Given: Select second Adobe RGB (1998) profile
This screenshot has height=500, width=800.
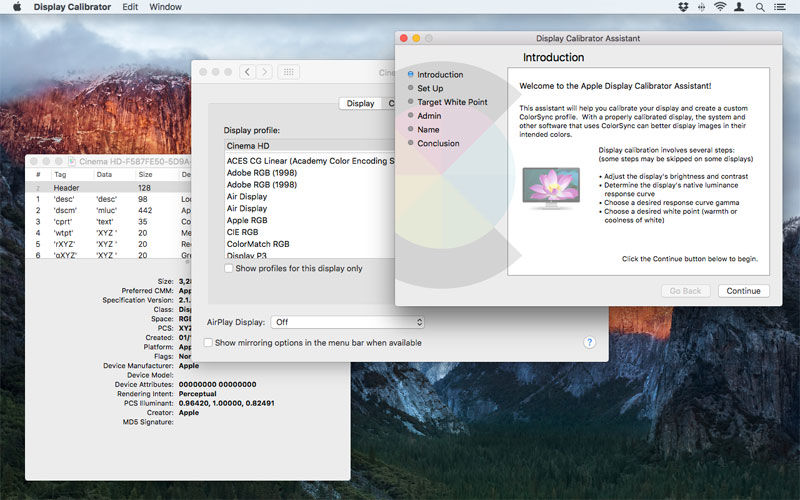Looking at the screenshot, I should click(x=310, y=185).
